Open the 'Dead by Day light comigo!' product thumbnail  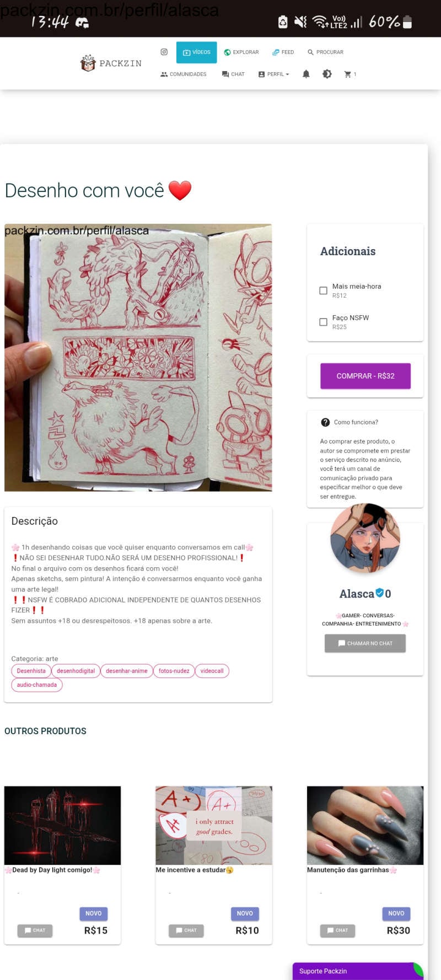click(62, 825)
